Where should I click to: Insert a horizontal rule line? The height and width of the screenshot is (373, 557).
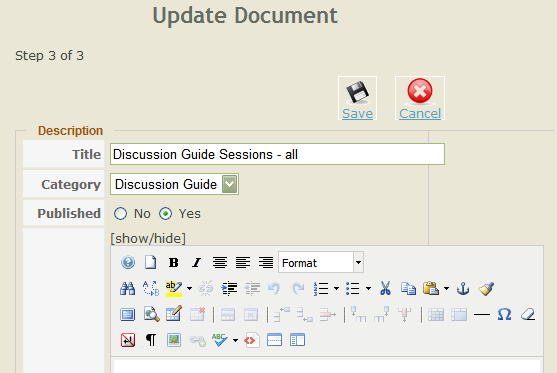482,315
